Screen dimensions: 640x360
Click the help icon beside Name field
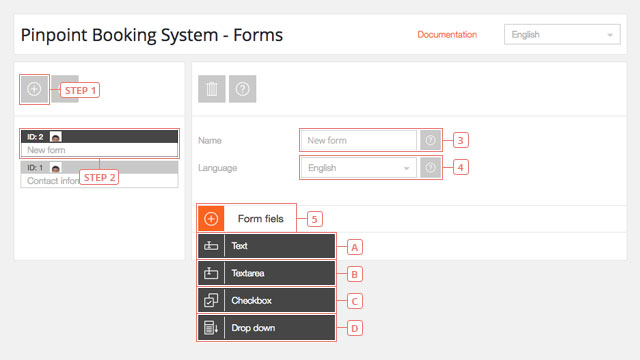tap(430, 140)
